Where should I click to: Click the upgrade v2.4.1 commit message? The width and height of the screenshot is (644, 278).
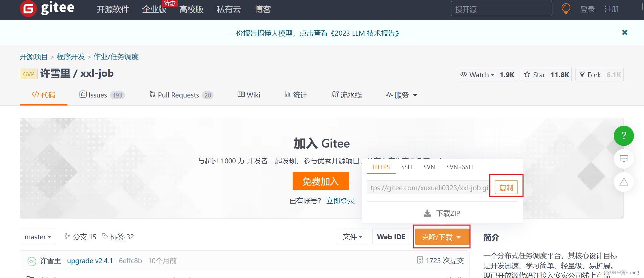coord(90,261)
